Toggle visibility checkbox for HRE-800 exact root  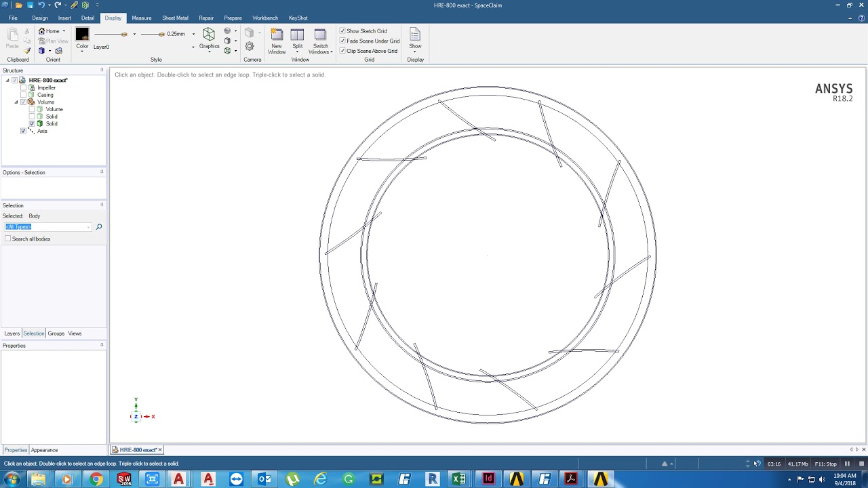(x=14, y=80)
